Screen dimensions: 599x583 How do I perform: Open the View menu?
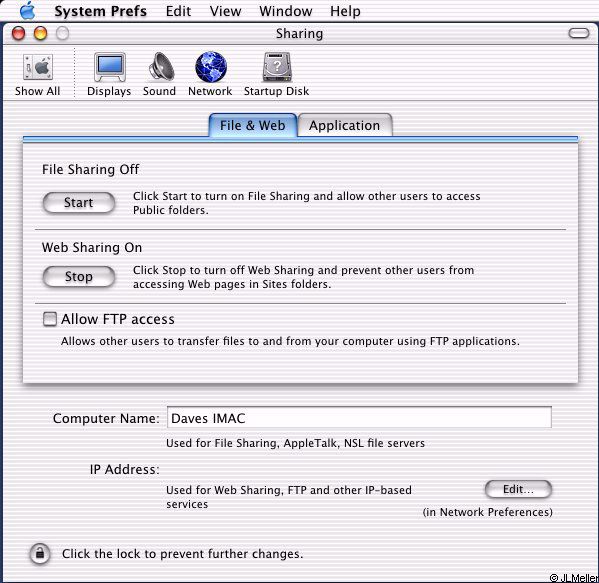[225, 11]
